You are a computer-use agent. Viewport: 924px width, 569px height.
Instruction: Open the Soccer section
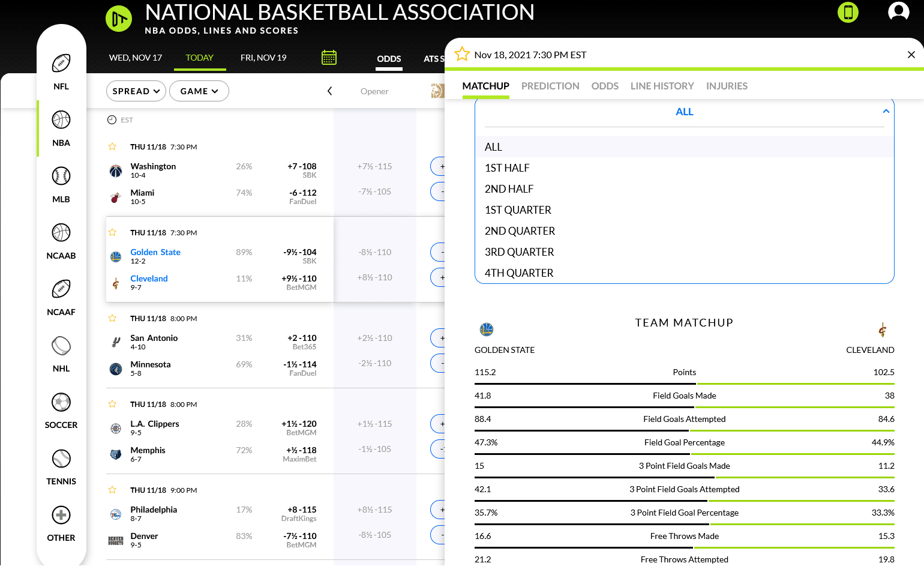pyautogui.click(x=61, y=402)
